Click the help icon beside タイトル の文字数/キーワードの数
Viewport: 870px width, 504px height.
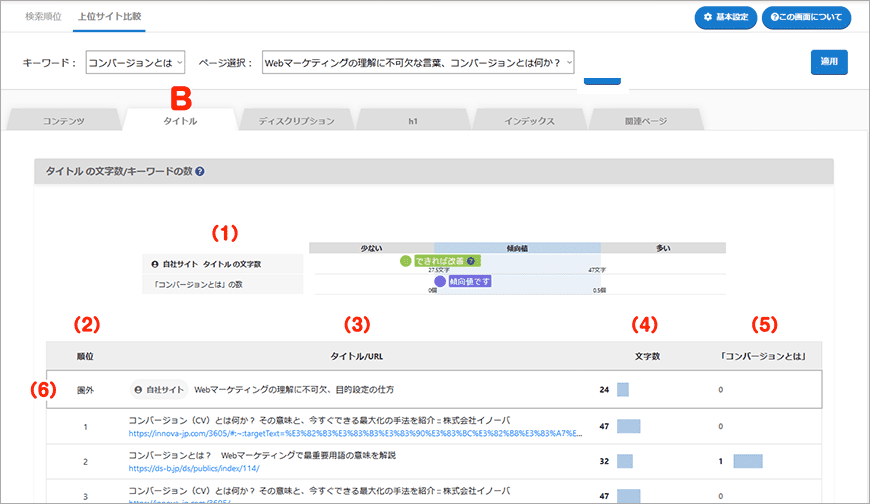[201, 172]
